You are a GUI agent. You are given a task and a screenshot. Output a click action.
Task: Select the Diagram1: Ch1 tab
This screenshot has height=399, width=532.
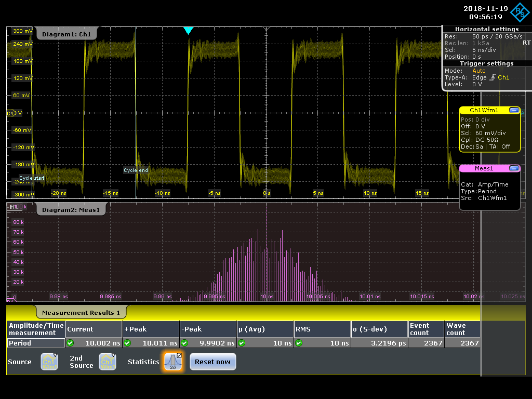(x=66, y=34)
